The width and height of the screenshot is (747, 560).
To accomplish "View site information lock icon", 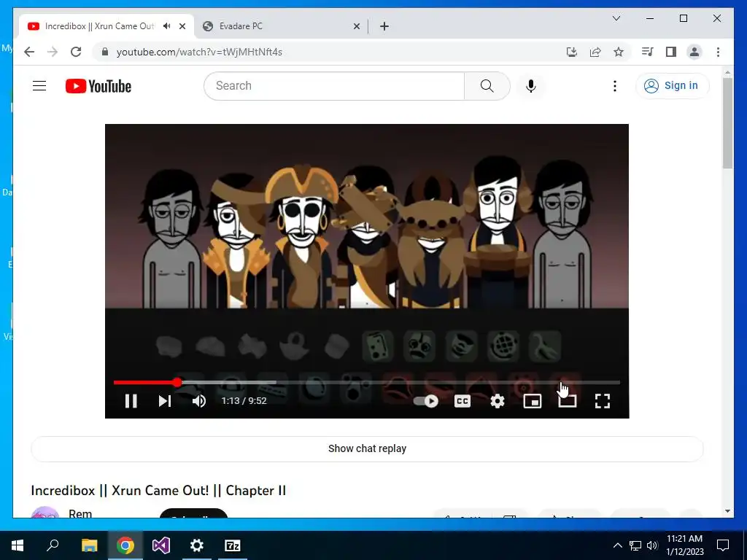I will [105, 52].
